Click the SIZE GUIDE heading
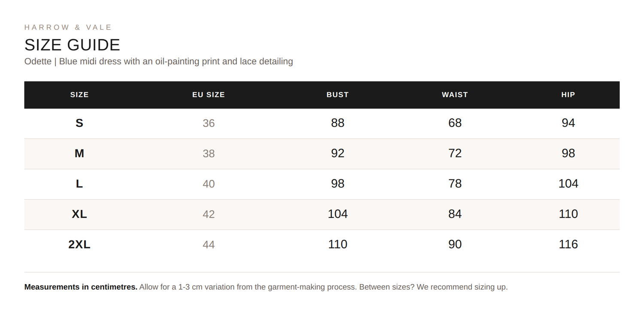The width and height of the screenshot is (644, 312). (72, 45)
